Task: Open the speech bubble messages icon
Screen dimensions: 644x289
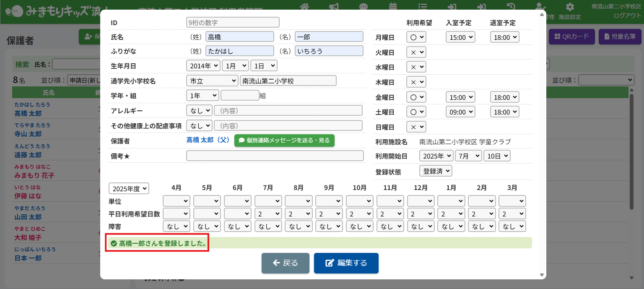Action: [x=364, y=7]
